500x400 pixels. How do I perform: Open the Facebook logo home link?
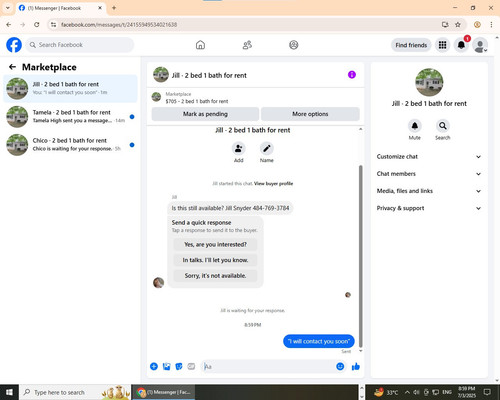point(14,45)
